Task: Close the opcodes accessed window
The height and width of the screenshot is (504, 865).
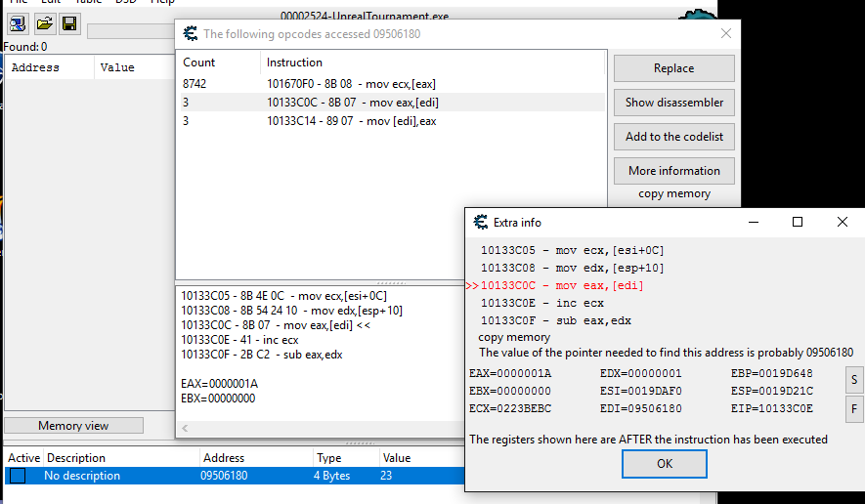Action: coord(725,33)
